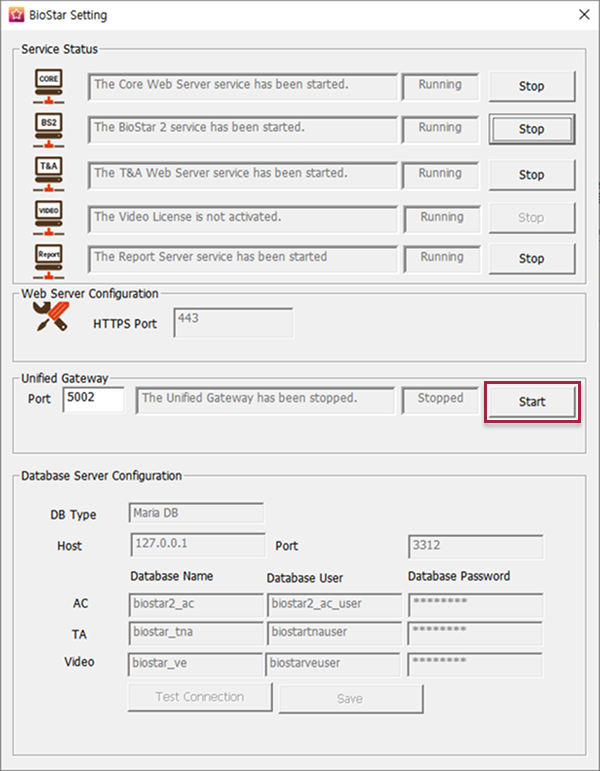Screen dimensions: 600x771
Task: Stop the BioStar 2 service
Action: (532, 129)
